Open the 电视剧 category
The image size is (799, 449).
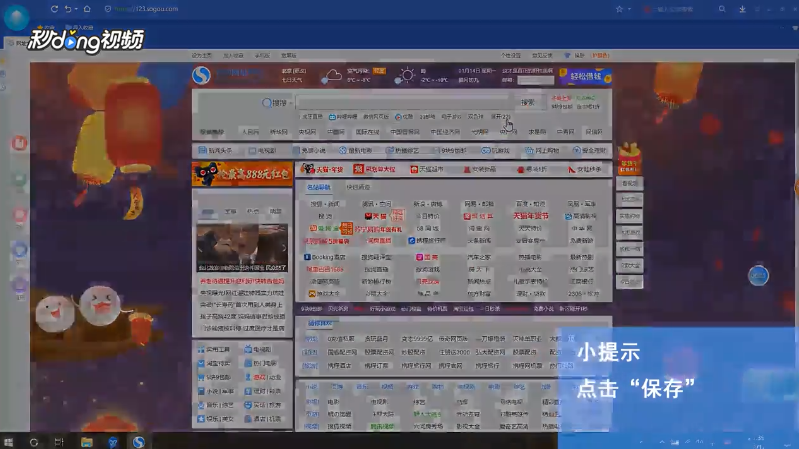[x=262, y=151]
